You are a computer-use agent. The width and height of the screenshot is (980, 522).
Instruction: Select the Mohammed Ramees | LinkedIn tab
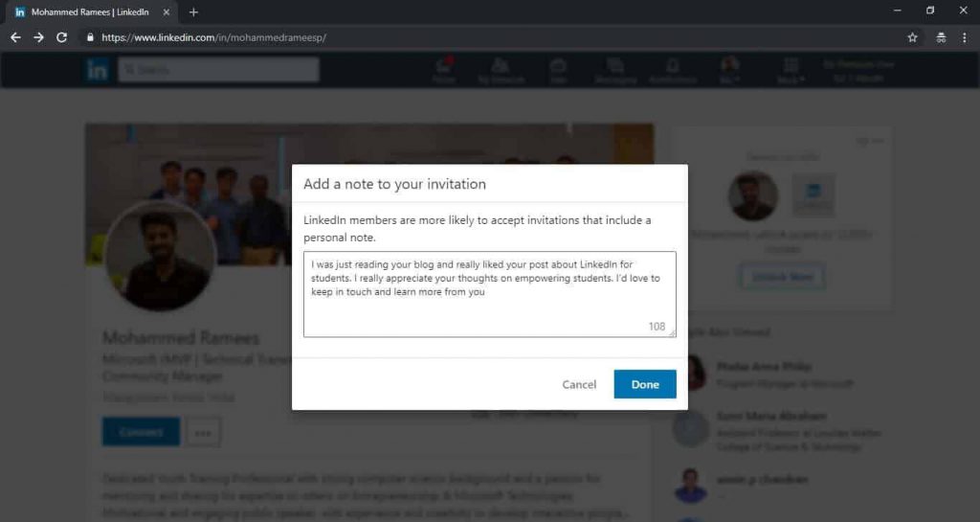tap(92, 11)
